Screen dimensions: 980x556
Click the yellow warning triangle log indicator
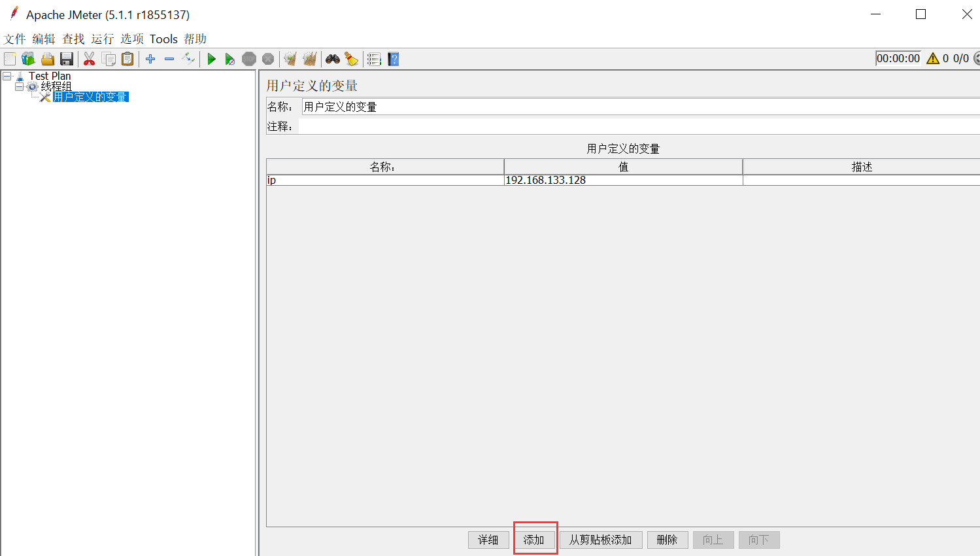933,58
